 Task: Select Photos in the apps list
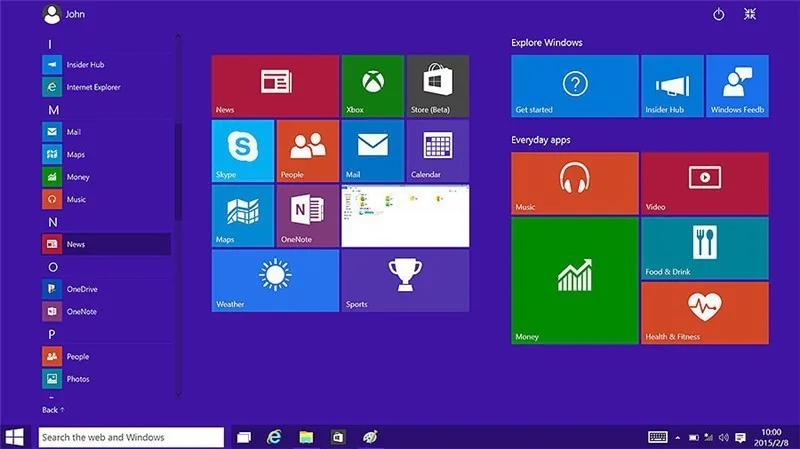click(x=106, y=379)
